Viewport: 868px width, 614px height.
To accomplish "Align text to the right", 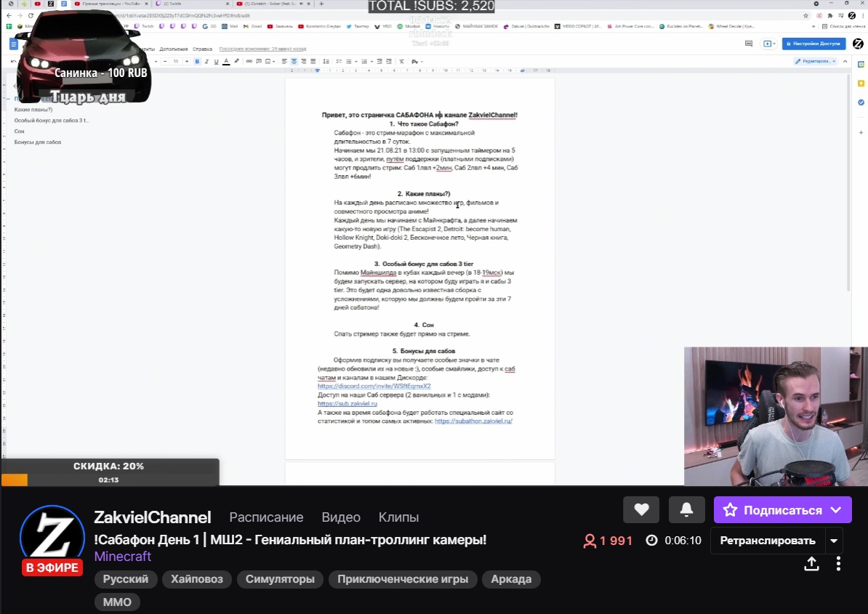I will tap(303, 61).
